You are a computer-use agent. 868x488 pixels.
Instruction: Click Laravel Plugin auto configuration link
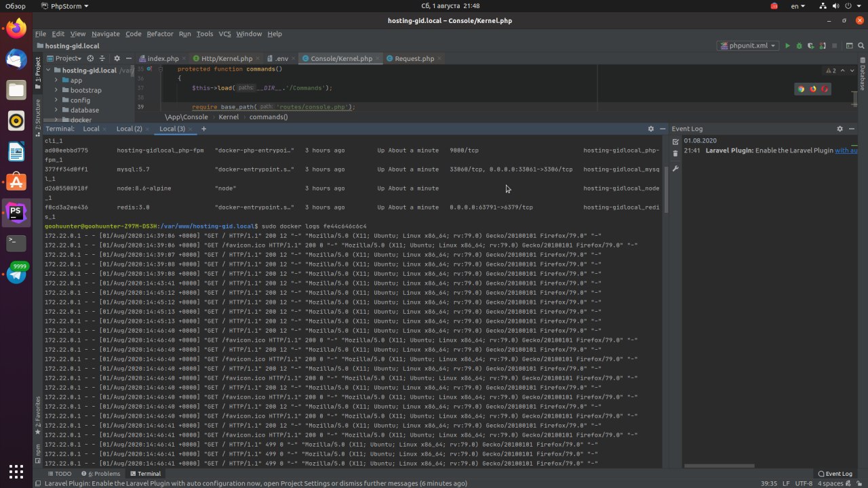click(x=846, y=150)
